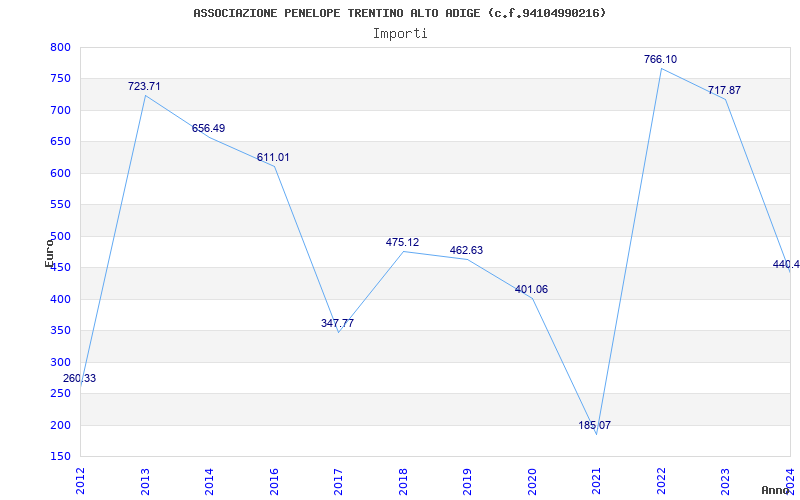
Task: Click the 200 y-axis tick label
Action: (x=60, y=426)
